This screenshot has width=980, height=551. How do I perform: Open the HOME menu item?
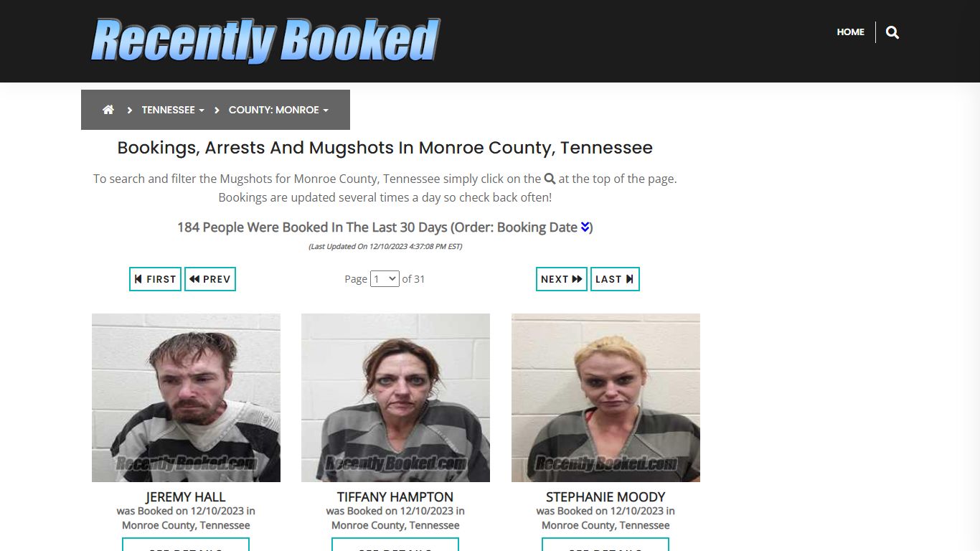click(850, 32)
